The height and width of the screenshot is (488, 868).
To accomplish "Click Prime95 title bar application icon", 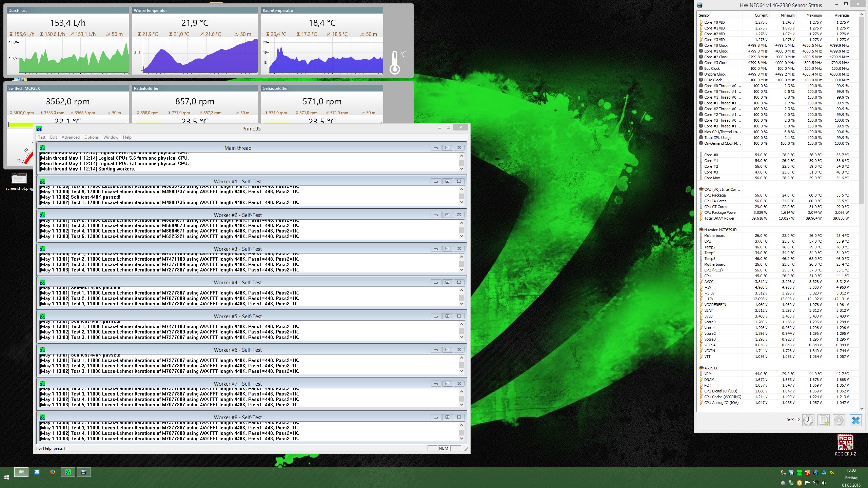I will [x=39, y=128].
